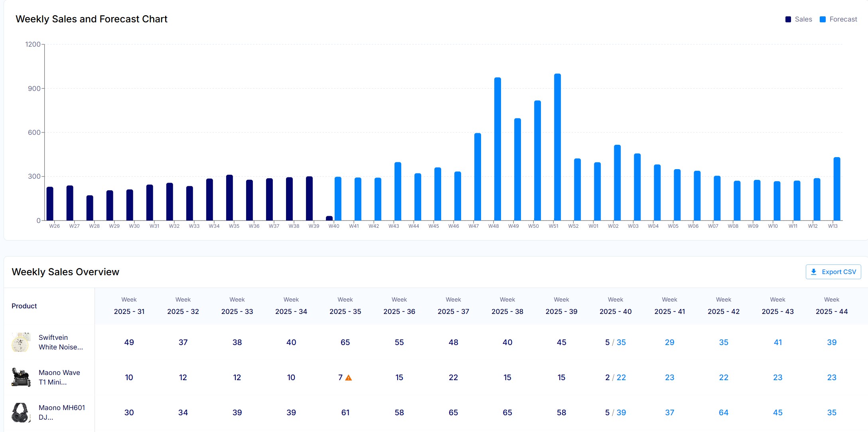Toggle the Sales legend swatch
This screenshot has height=432, width=868.
tap(788, 19)
